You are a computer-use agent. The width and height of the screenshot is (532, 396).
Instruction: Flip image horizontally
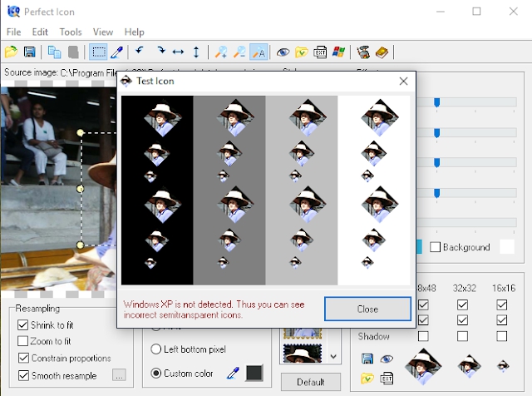pos(178,52)
